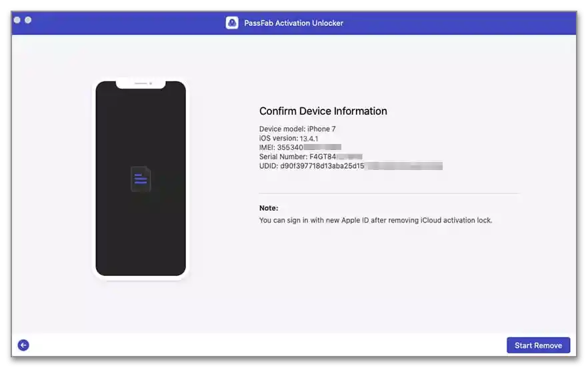Select the UDID d90f397718d13aba25d15 line
Image resolution: width=588 pixels, height=368 pixels.
[351, 166]
